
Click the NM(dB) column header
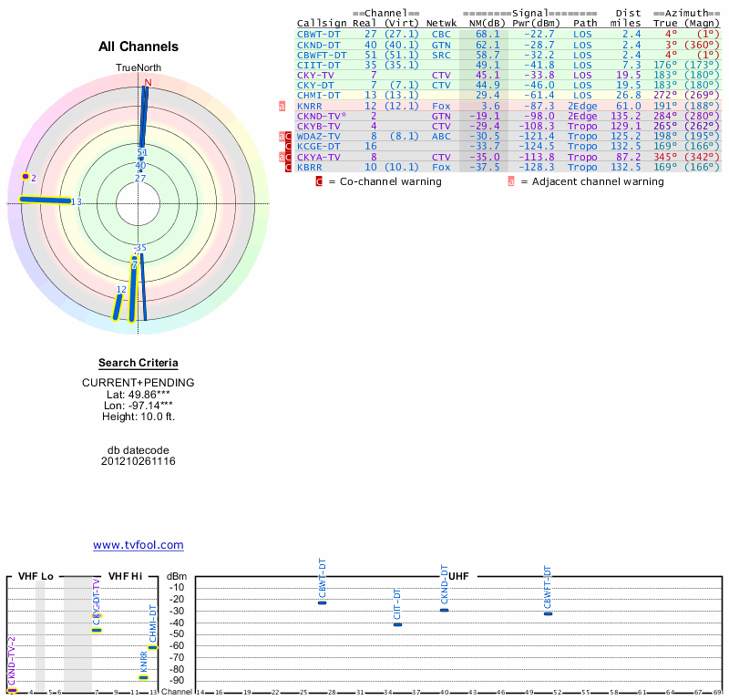point(487,24)
